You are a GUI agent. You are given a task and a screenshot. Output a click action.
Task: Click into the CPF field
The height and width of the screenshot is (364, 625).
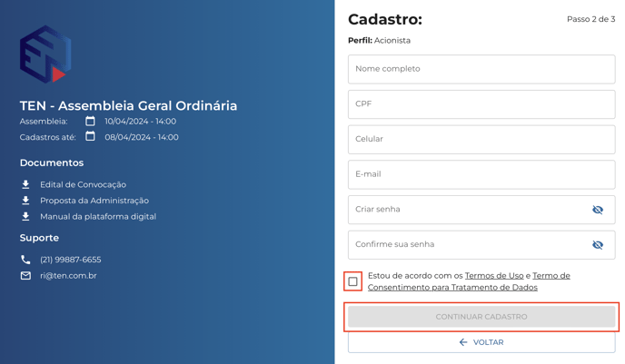pyautogui.click(x=481, y=104)
